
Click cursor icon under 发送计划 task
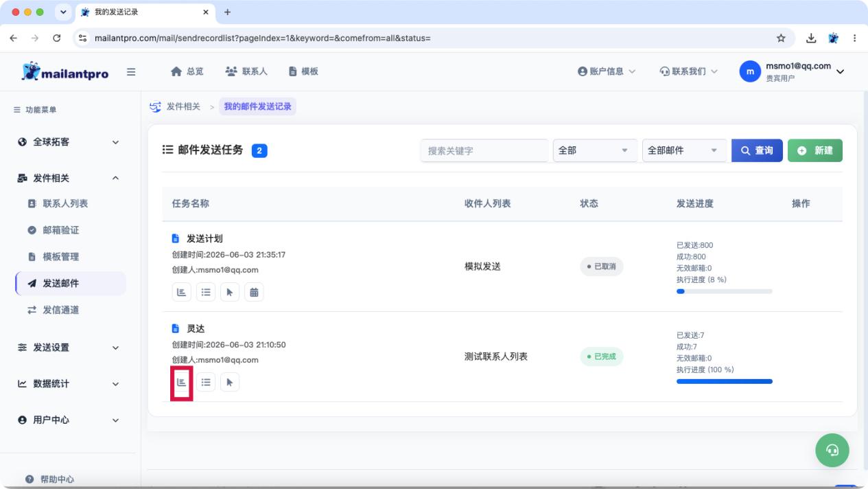point(230,292)
